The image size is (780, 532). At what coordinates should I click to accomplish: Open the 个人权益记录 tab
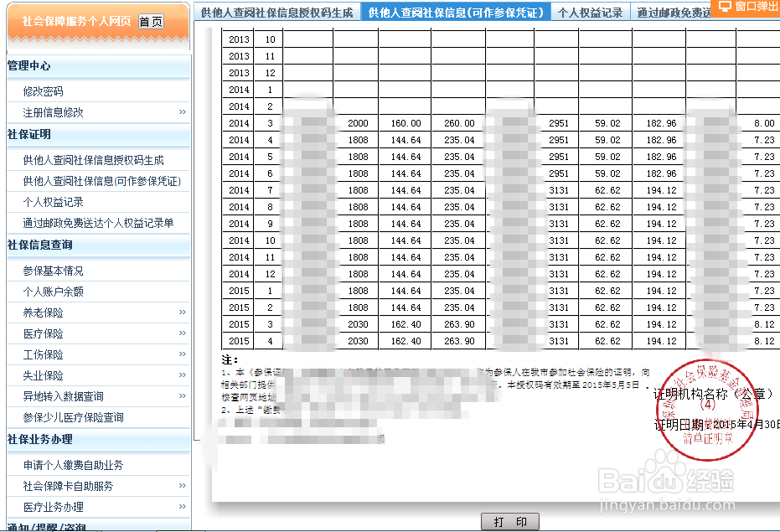click(590, 13)
